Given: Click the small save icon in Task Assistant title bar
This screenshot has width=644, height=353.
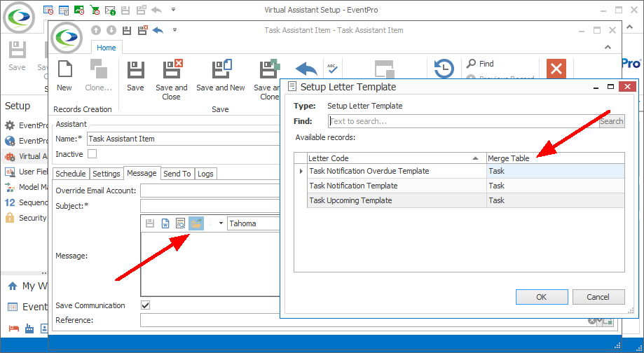Looking at the screenshot, I should pyautogui.click(x=127, y=30).
